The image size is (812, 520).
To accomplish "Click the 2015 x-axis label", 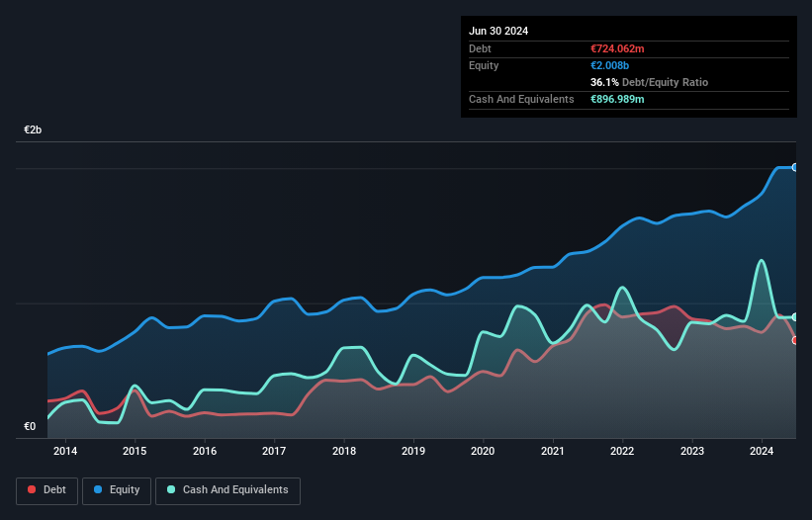I will point(135,451).
